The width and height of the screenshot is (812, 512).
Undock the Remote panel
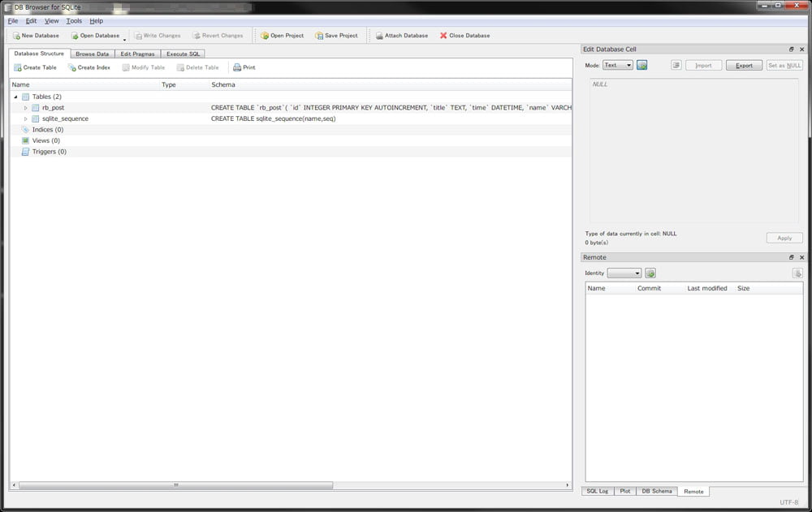point(791,257)
